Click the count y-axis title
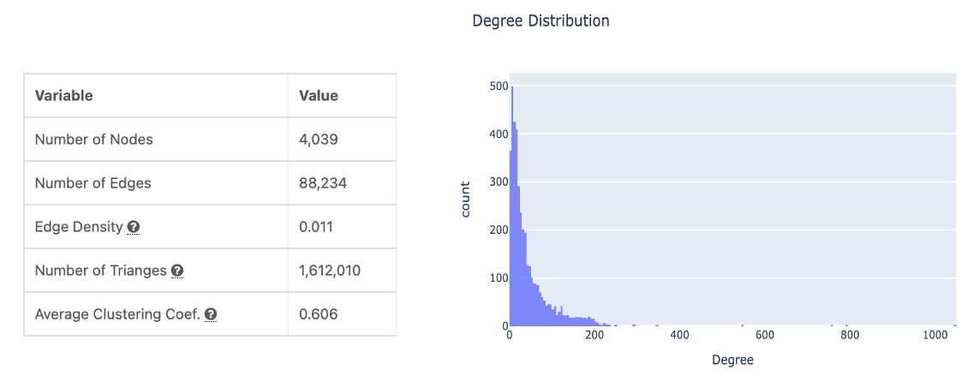This screenshot has width=980, height=382. (466, 199)
